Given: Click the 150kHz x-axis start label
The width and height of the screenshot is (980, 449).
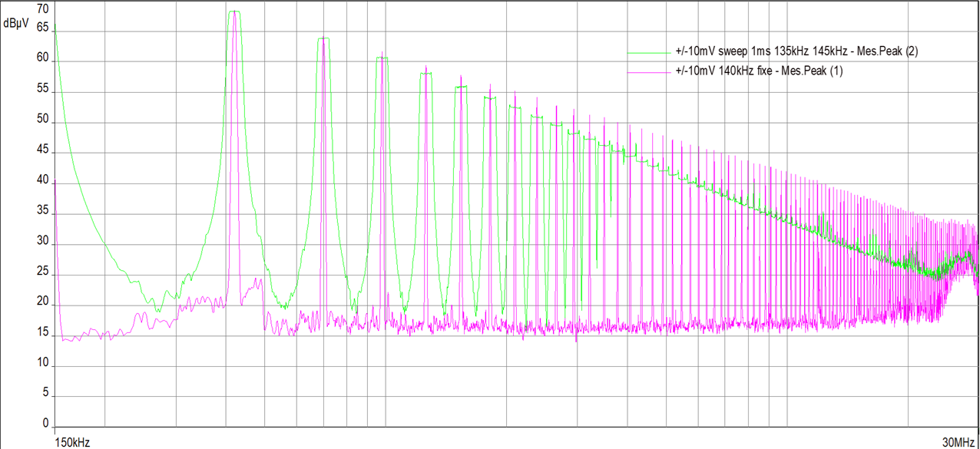Looking at the screenshot, I should pyautogui.click(x=71, y=442).
